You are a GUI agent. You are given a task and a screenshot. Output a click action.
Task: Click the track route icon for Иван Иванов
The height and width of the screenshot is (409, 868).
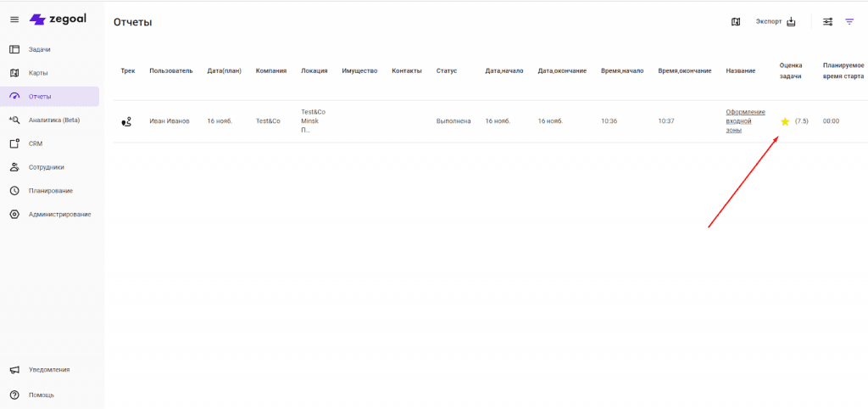coord(126,121)
